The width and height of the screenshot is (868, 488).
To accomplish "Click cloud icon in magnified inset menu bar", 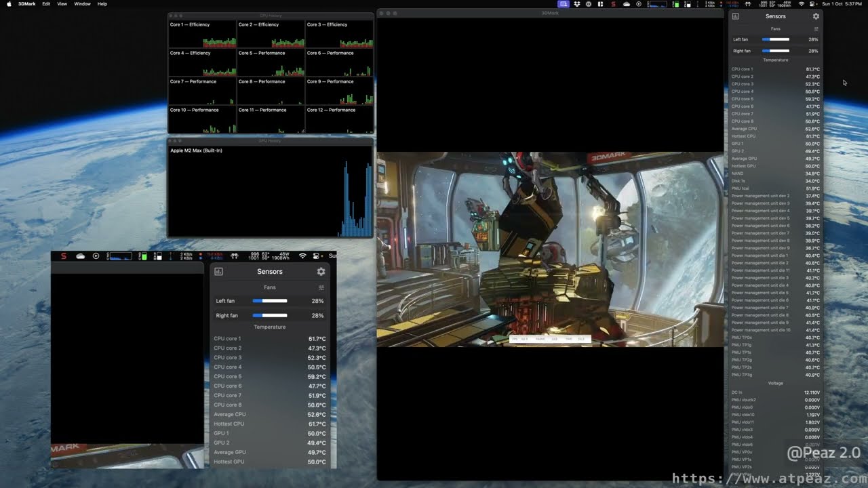I will coord(81,256).
